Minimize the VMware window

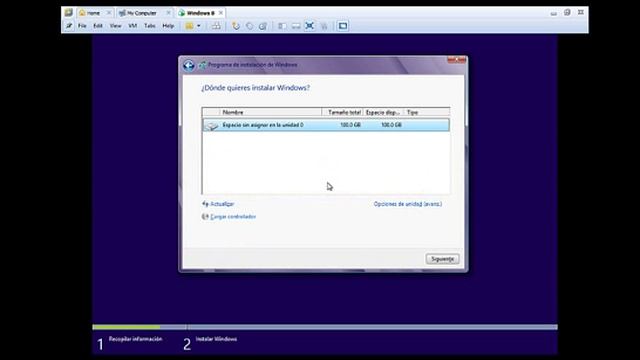pos(553,13)
